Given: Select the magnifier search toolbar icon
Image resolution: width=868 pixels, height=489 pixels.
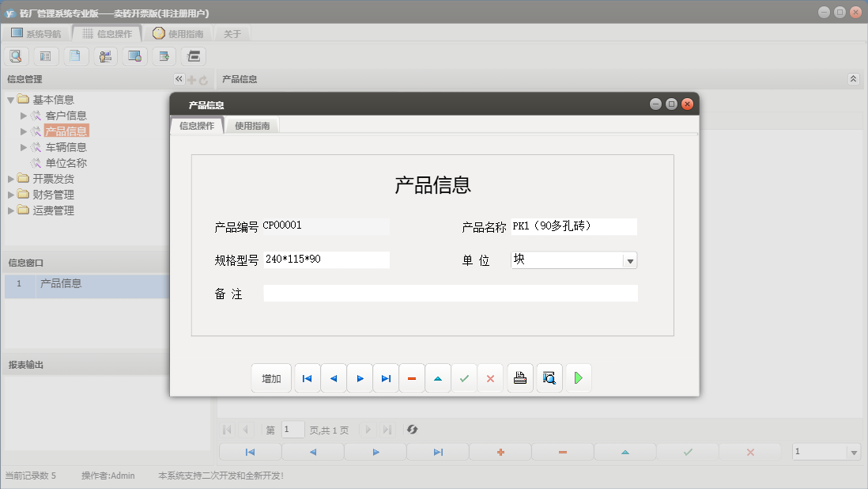Looking at the screenshot, I should (16, 55).
